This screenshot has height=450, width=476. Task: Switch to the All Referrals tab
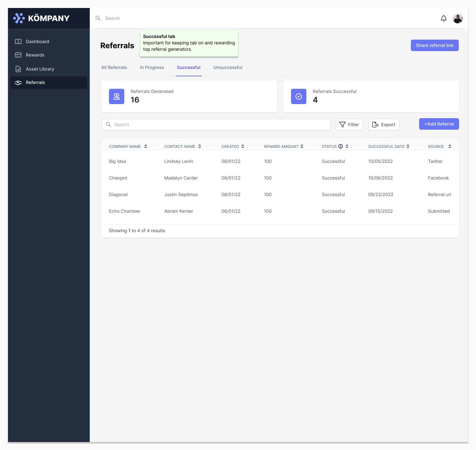click(x=114, y=67)
